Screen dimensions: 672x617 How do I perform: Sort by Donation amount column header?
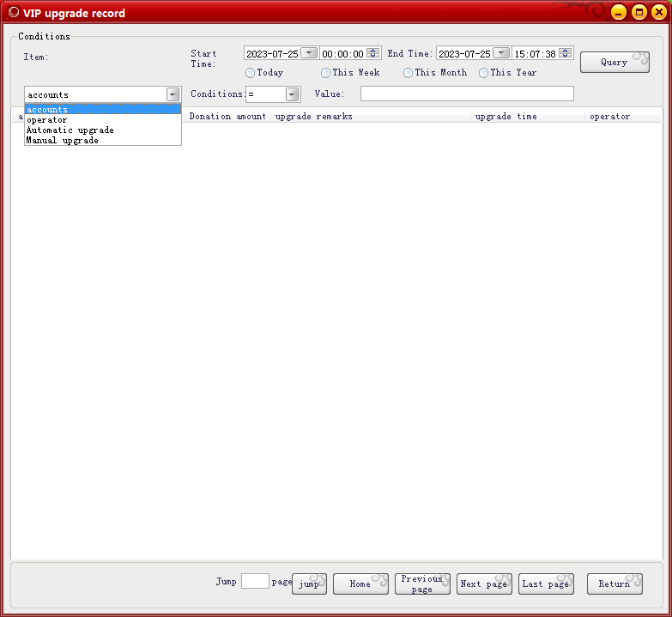coord(227,116)
